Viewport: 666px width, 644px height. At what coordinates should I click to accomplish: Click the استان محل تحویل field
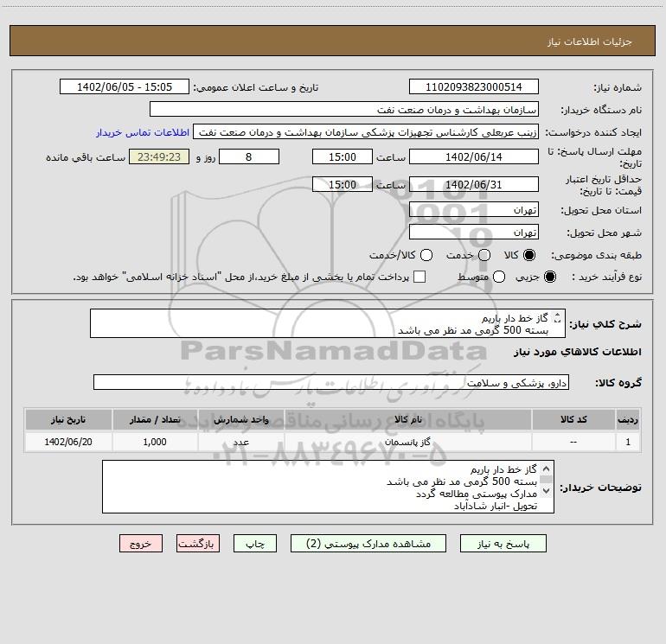[474, 209]
